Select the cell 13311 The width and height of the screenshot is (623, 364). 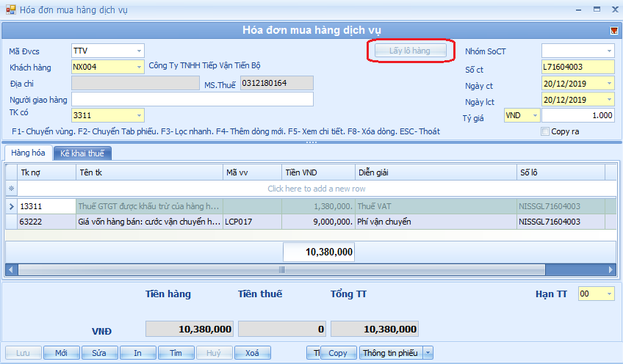pyautogui.click(x=47, y=206)
